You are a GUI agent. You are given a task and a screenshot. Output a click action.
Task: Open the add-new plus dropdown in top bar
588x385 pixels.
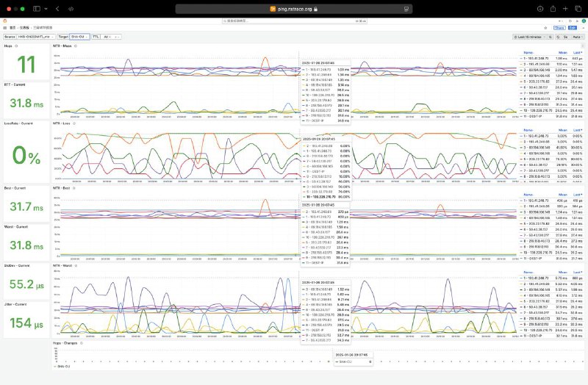(562, 21)
